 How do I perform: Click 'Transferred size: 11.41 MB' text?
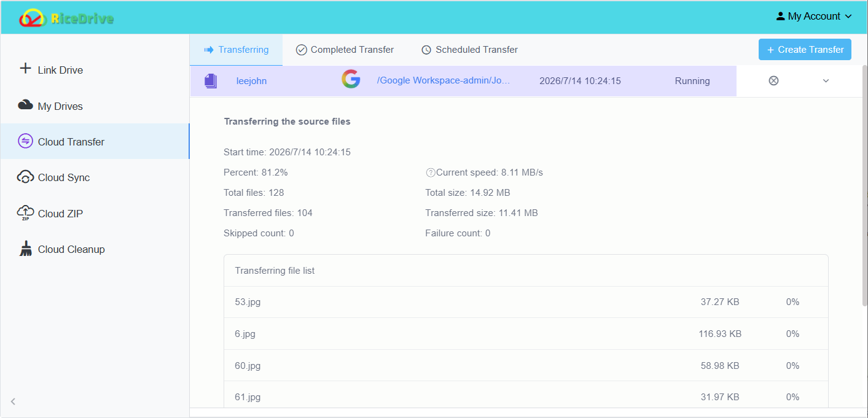482,213
